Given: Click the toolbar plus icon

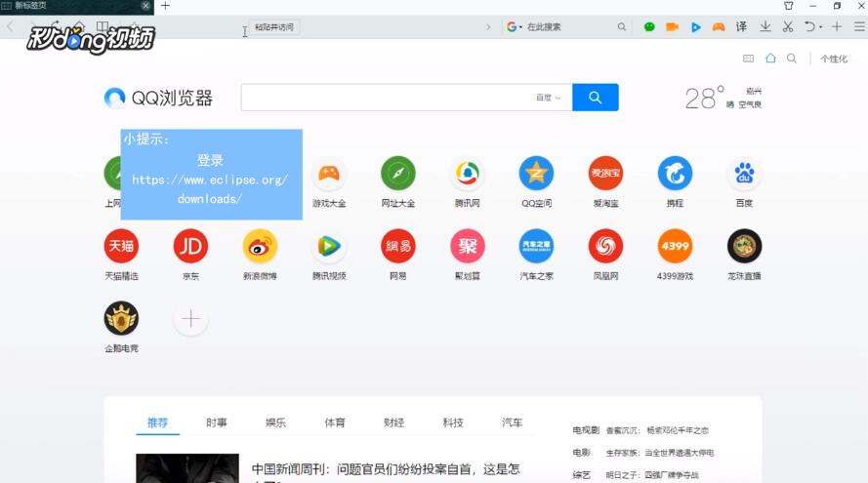Looking at the screenshot, I should 837,26.
